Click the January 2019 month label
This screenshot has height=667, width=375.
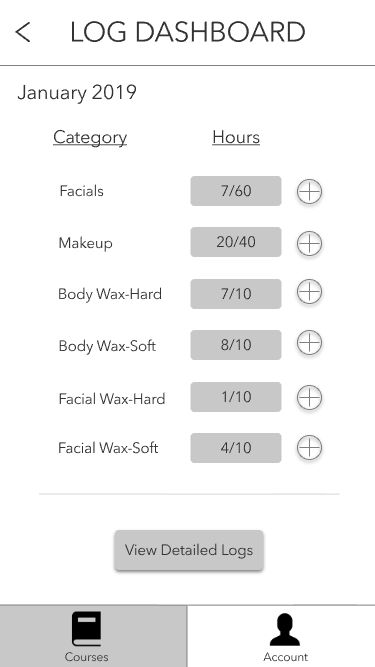pos(77,93)
